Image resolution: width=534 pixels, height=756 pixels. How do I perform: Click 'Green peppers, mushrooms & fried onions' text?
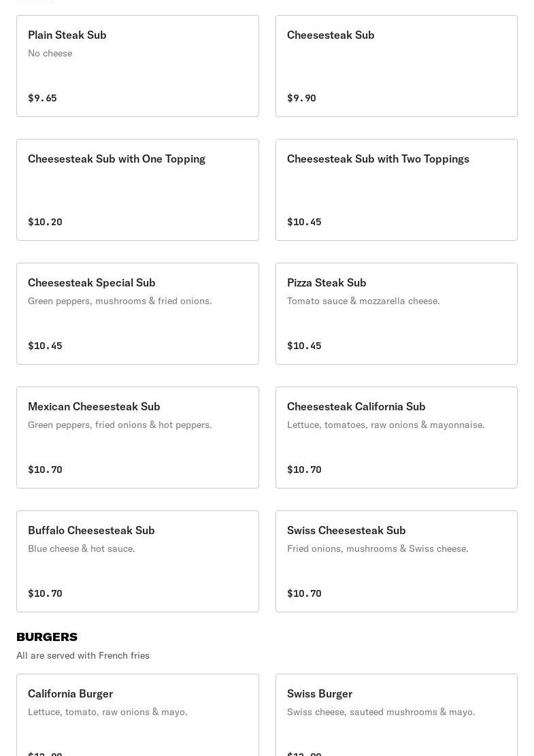pos(120,301)
